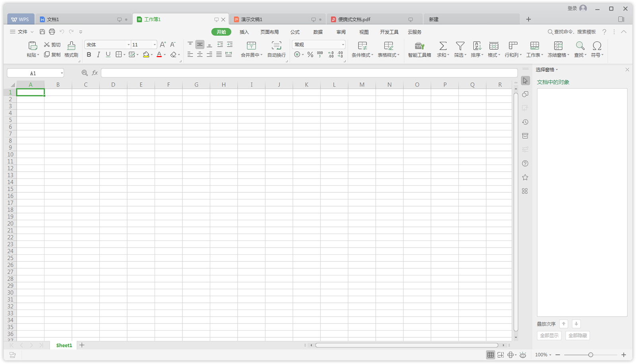Open the 文件 menu dropdown
Image resolution: width=636 pixels, height=364 pixels.
[x=22, y=32]
